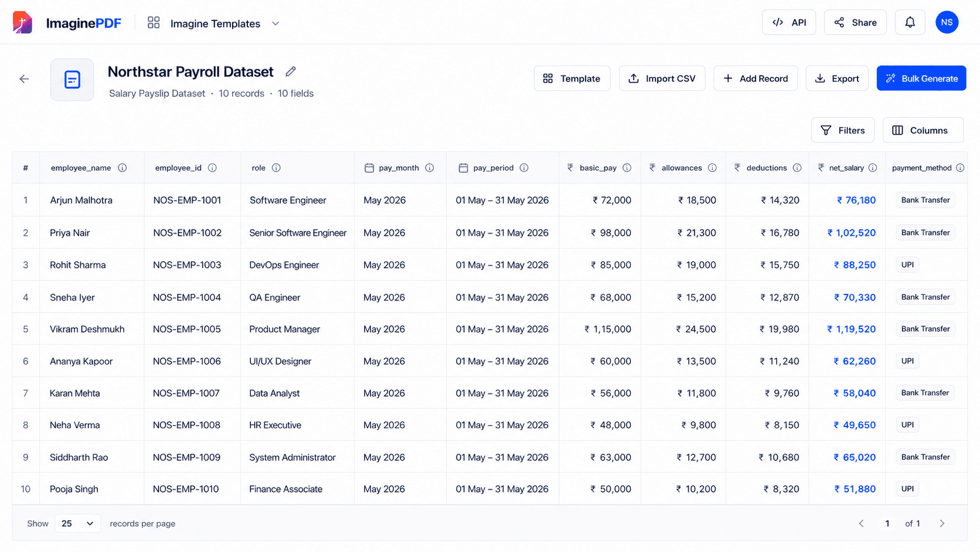Start Bulk Generate
This screenshot has height=552, width=980.
tap(921, 78)
